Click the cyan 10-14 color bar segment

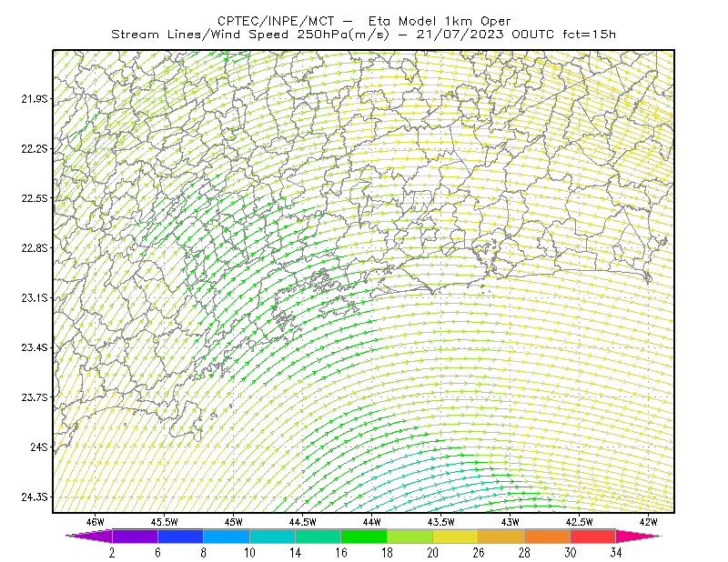pyautogui.click(x=272, y=536)
